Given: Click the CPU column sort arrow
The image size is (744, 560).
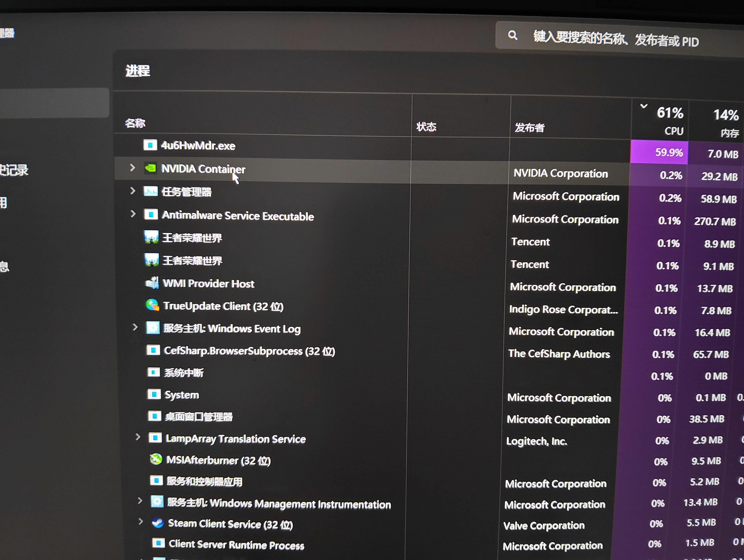Looking at the screenshot, I should 643,106.
